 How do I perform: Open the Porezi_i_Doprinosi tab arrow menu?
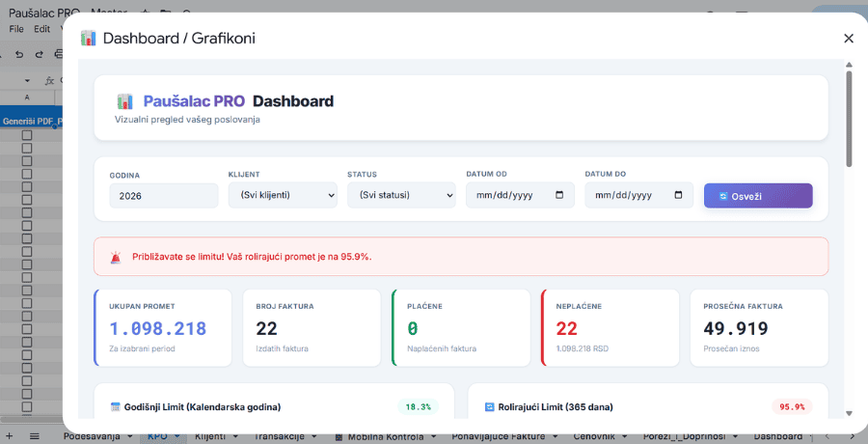[736, 437]
